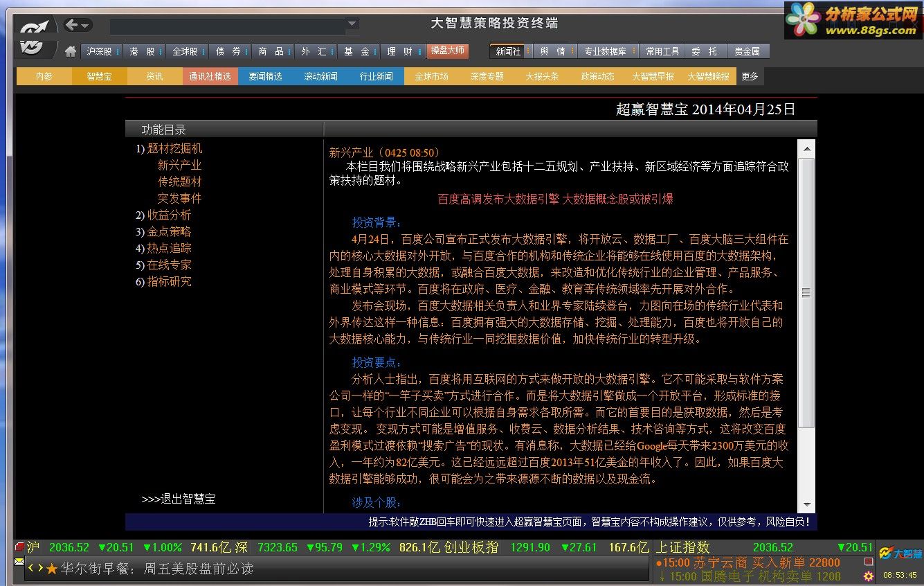Open the stock search box dropdown arrow

click(352, 23)
